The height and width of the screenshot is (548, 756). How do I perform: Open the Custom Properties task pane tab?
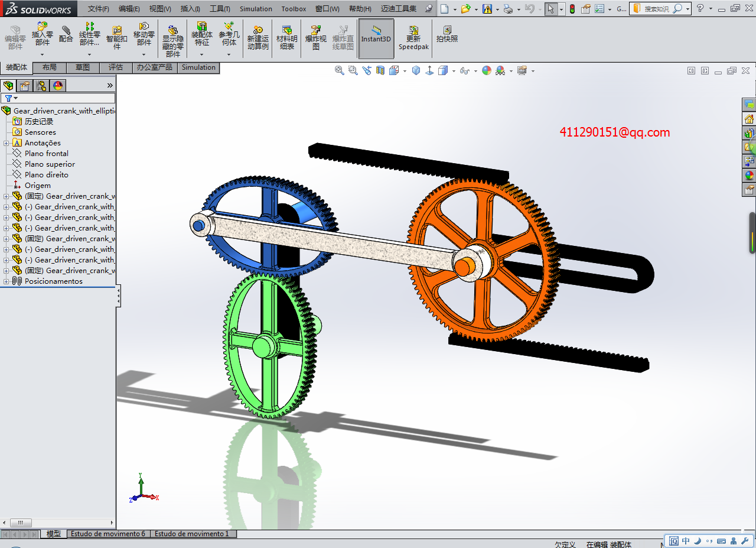(749, 189)
